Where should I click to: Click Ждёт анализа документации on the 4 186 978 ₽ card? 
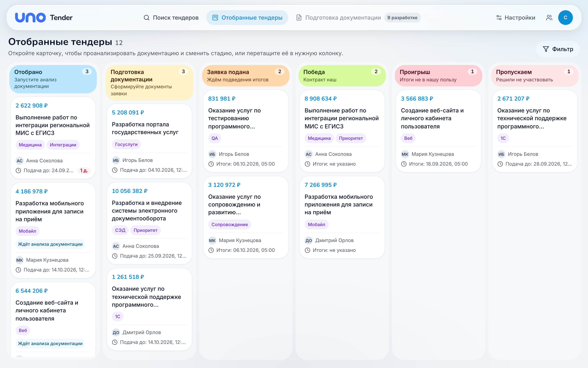pos(50,244)
